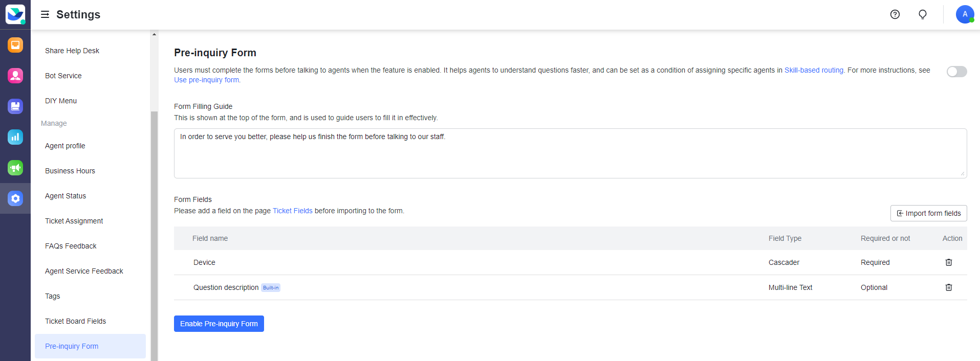Viewport: 980px width, 361px height.
Task: Click Enable Pre-inquiry Form button
Action: pos(219,323)
